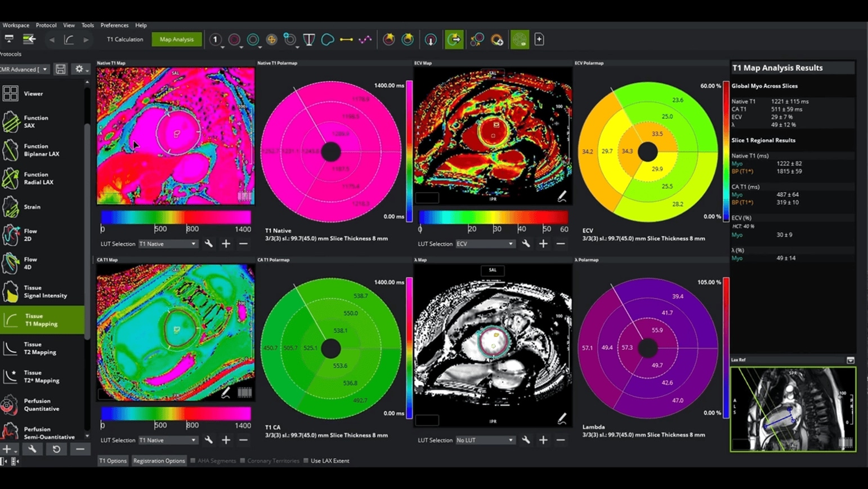Open the Tissue T2* Mapping module

[42, 376]
